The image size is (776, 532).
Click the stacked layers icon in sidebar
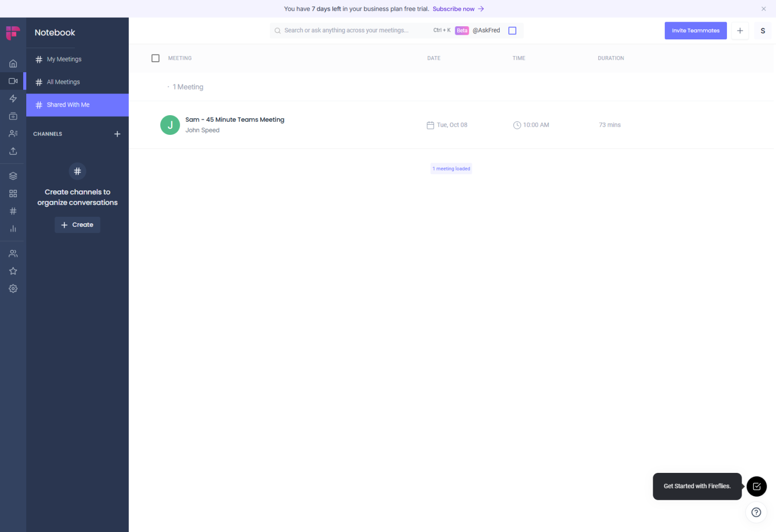click(x=13, y=176)
